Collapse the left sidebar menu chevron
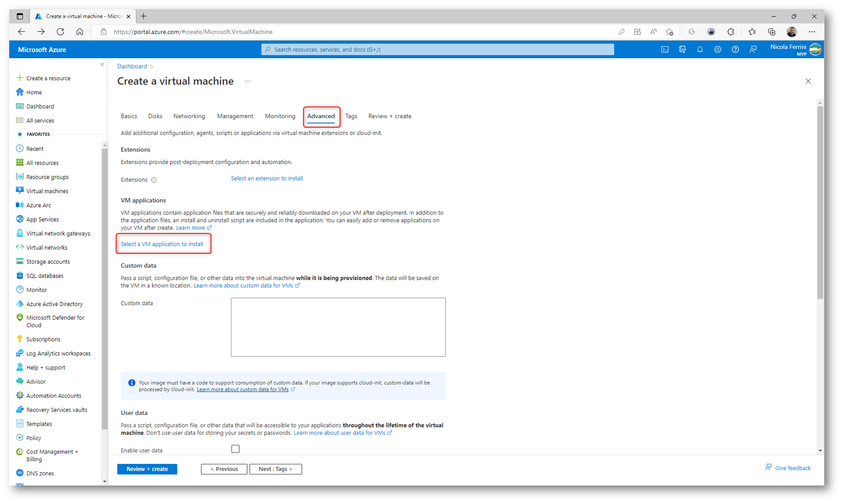Viewport: 843px width, 504px height. pos(102,65)
